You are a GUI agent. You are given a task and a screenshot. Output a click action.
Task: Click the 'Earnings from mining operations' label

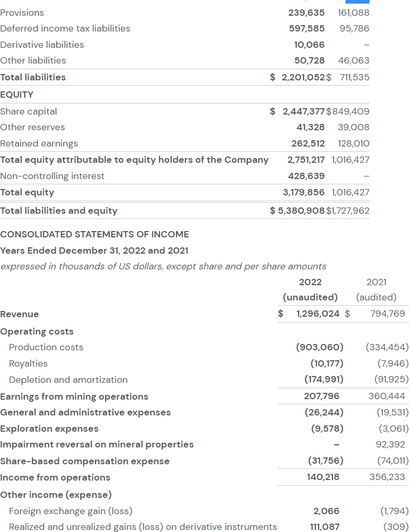tap(74, 397)
